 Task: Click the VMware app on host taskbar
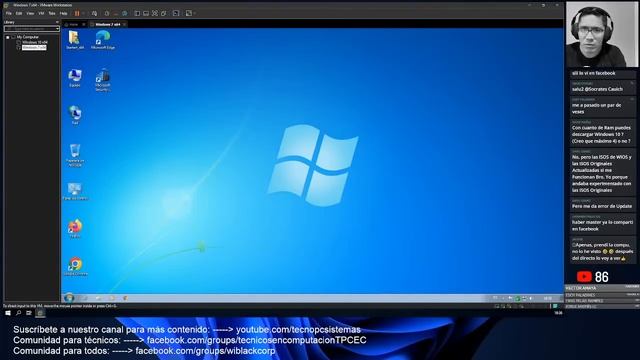(x=40, y=313)
